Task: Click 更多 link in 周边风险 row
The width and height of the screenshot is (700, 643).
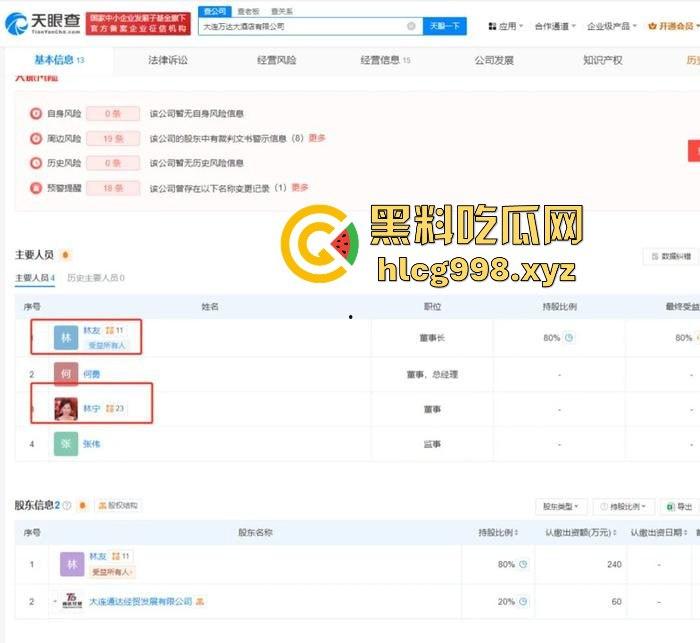Action: (x=317, y=138)
